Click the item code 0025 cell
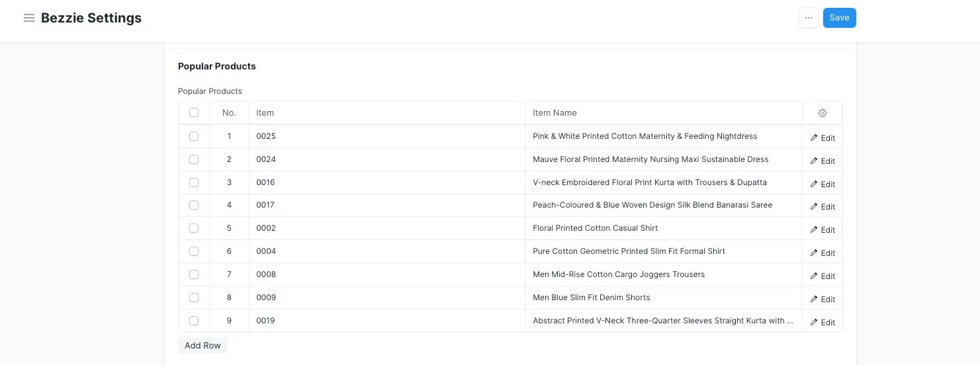Image resolution: width=980 pixels, height=365 pixels. tap(387, 136)
